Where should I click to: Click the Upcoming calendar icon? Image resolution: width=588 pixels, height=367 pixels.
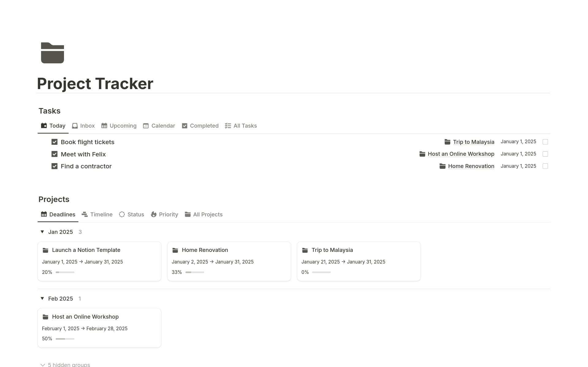[x=104, y=125]
